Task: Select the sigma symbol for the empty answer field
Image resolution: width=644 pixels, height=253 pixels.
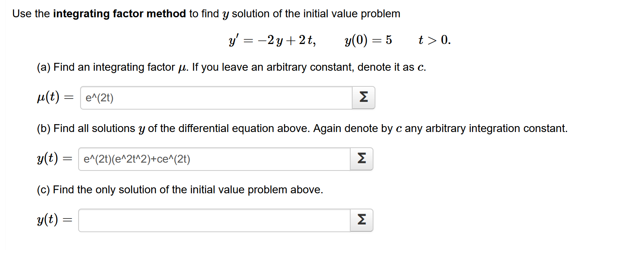Action: coord(362,220)
